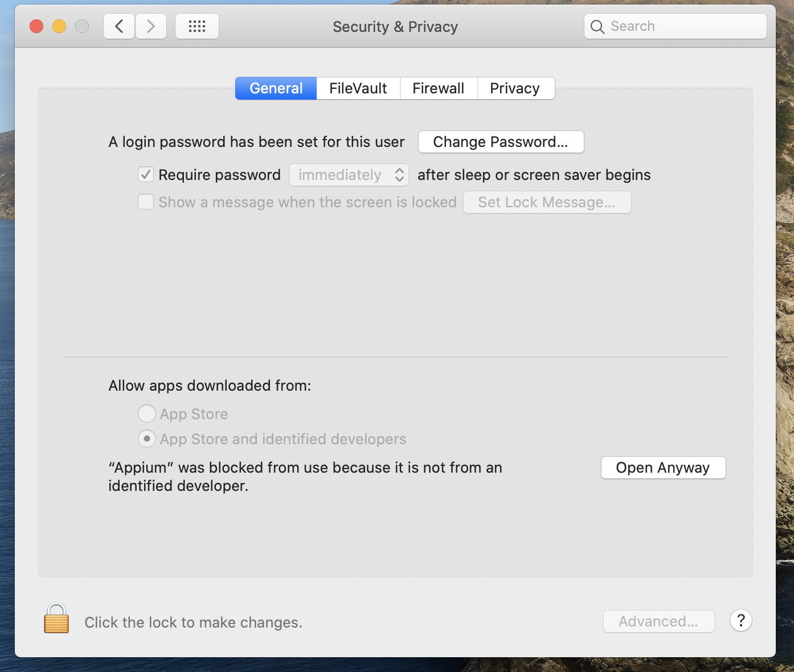
Task: Click the Advanced button
Action: tap(658, 621)
